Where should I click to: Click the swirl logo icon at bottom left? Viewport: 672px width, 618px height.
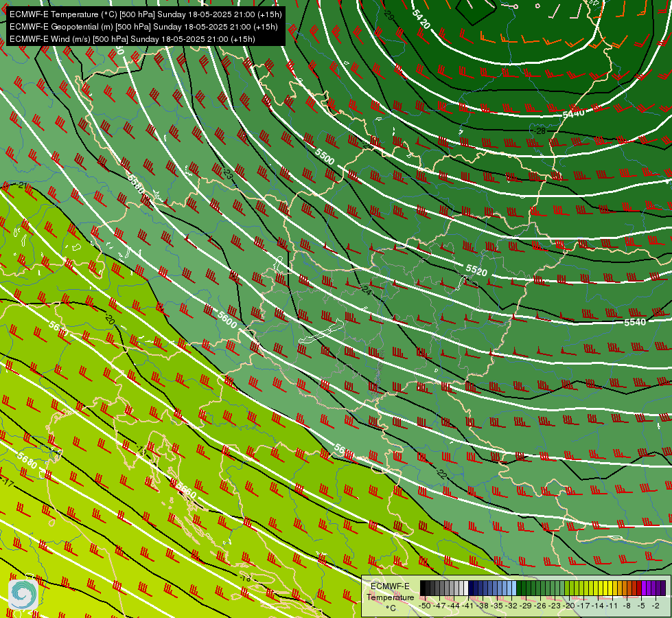point(23,594)
